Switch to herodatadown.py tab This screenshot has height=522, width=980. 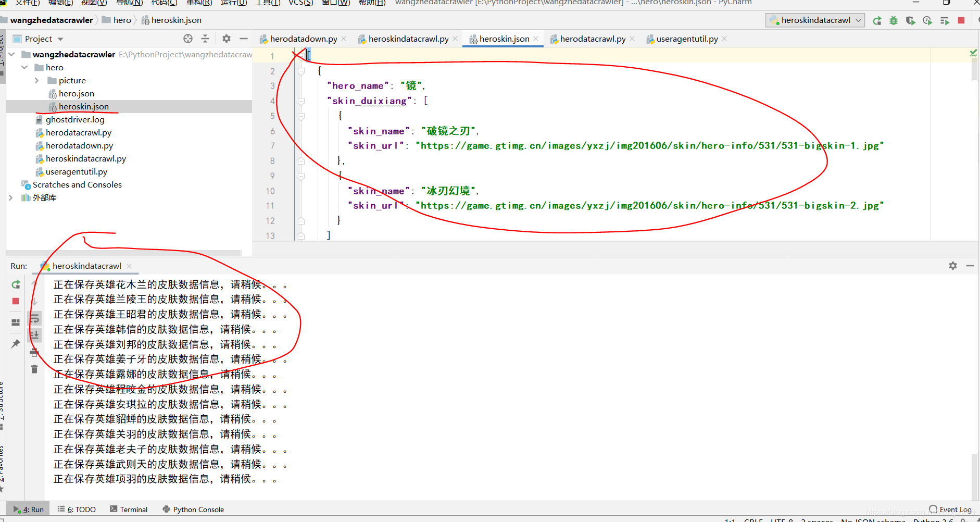point(304,39)
